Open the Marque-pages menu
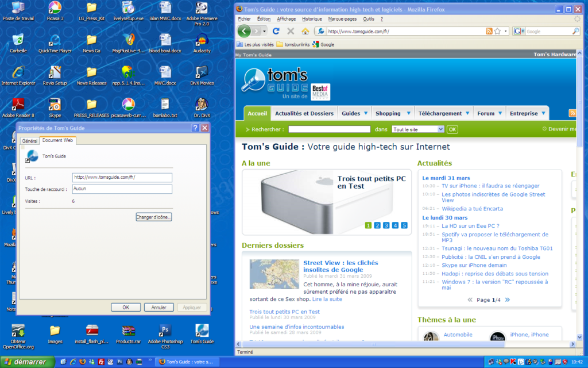 pyautogui.click(x=343, y=18)
